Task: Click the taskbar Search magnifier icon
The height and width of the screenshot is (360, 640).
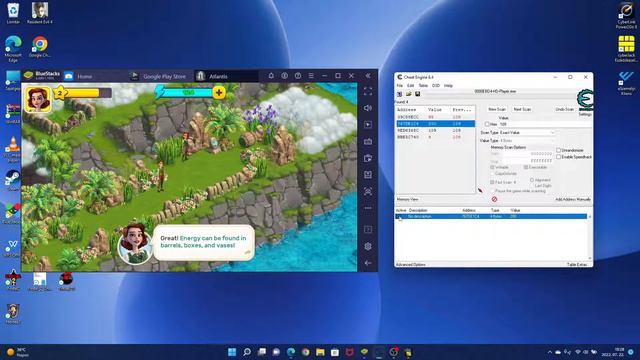Action: coord(247,352)
